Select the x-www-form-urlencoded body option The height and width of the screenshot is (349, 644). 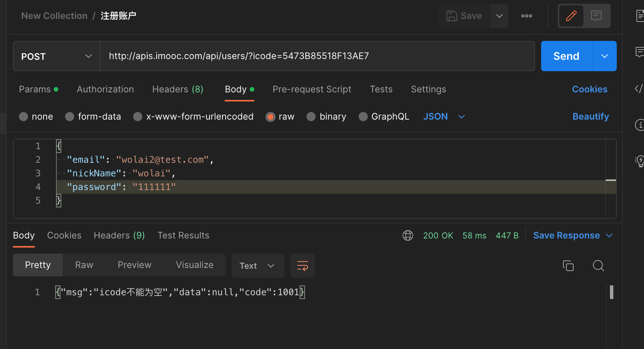(138, 117)
